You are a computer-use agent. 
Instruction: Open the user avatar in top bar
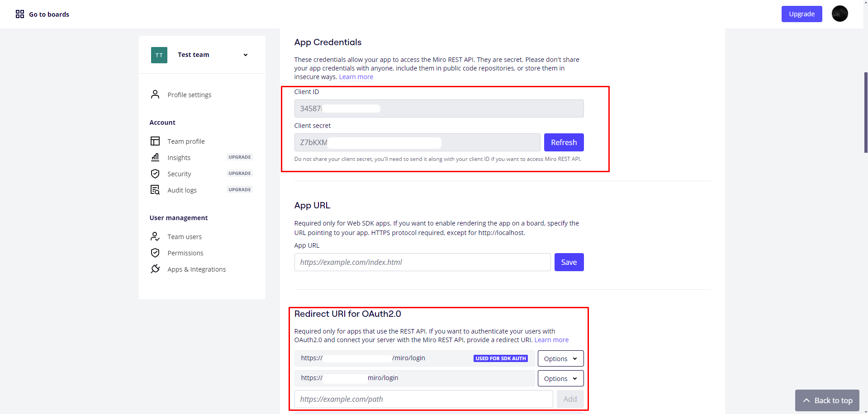point(840,14)
